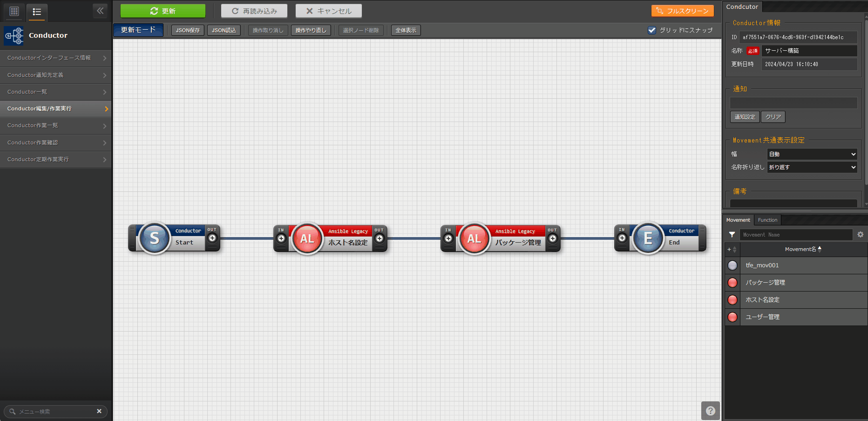Click the green 更新 button

point(163,11)
